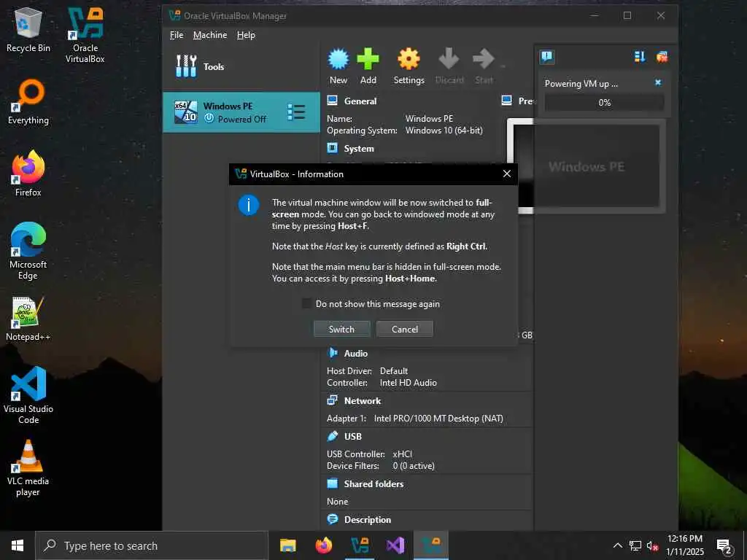Select the Tools item in the sidebar
Screen dimensions: 747x560
(241, 66)
